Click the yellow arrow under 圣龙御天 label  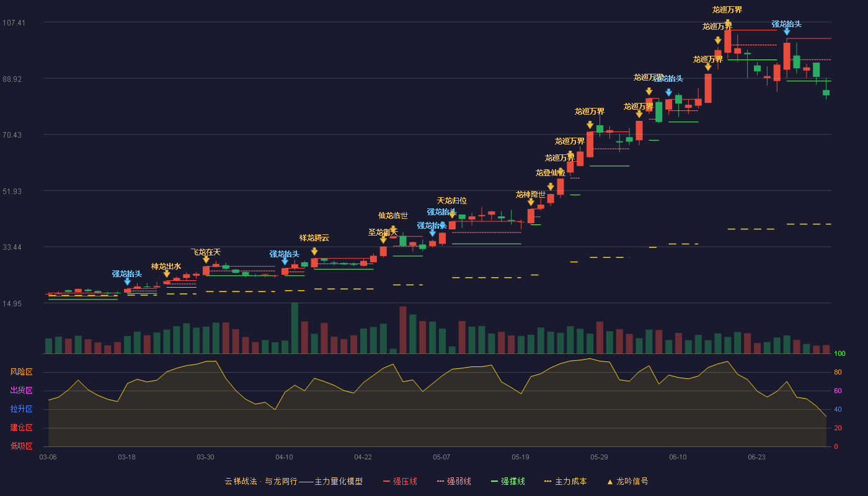point(383,239)
